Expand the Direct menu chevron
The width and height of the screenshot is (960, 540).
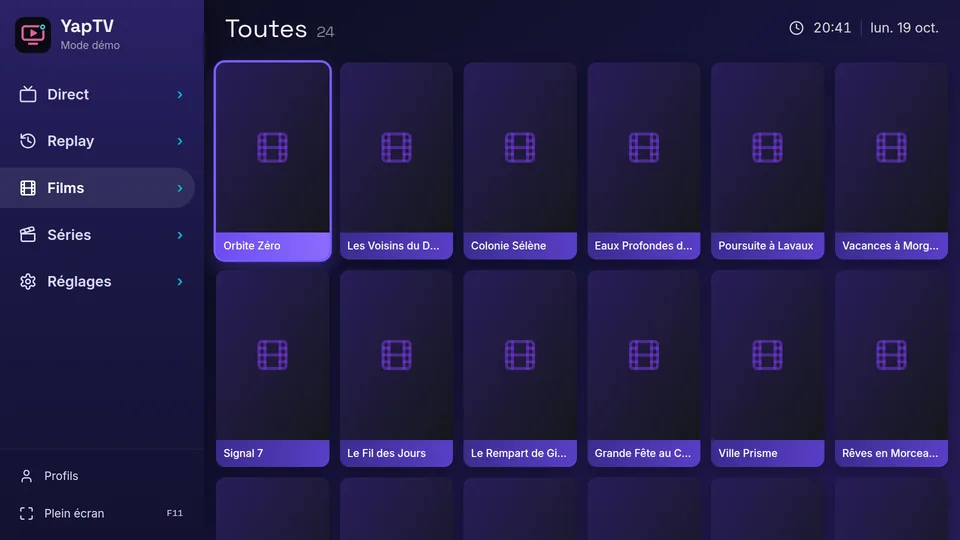click(x=179, y=94)
